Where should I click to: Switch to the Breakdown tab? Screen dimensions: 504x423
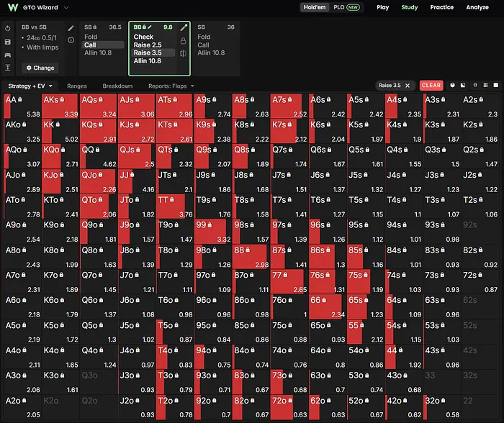pyautogui.click(x=117, y=86)
